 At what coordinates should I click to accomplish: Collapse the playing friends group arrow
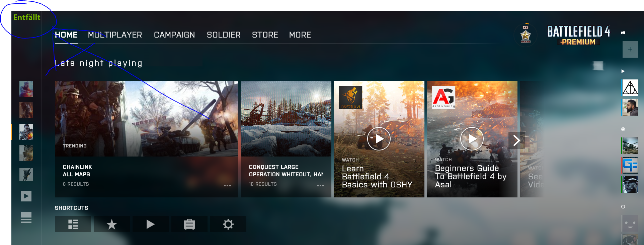click(x=623, y=71)
